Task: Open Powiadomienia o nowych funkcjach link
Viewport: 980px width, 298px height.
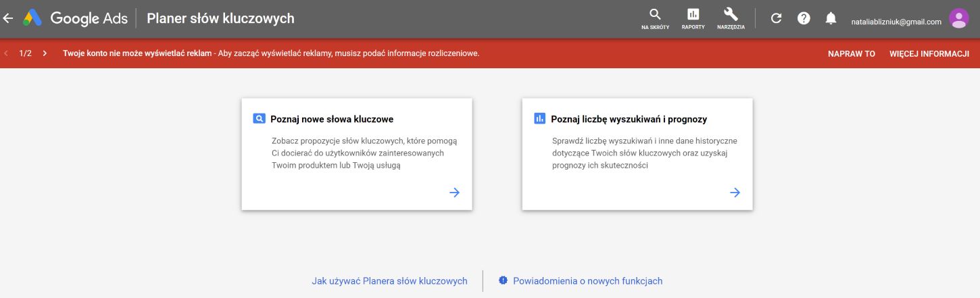Action: 587,281
